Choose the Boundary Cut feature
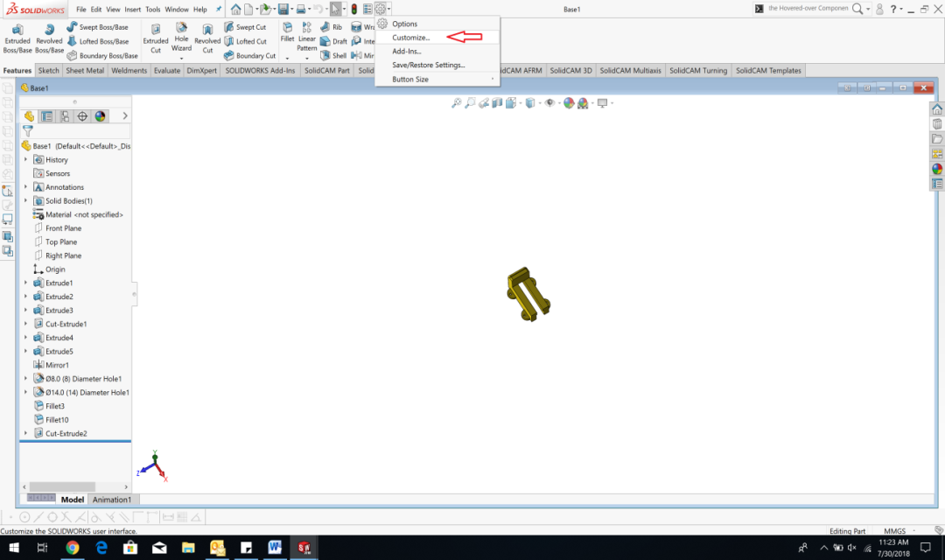Image resolution: width=945 pixels, height=560 pixels. (x=249, y=55)
